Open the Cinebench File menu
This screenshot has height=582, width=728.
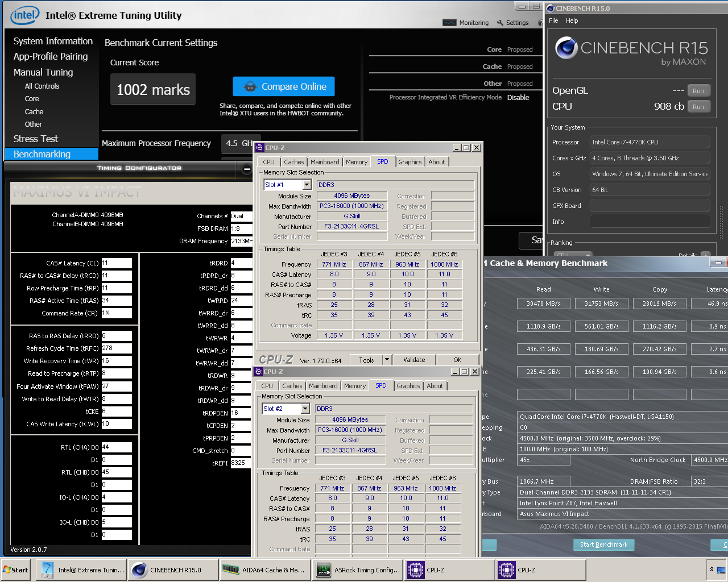(553, 20)
